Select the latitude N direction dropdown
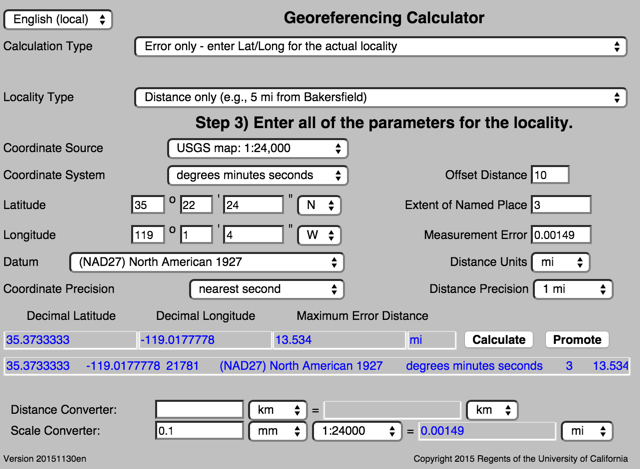Image resolution: width=640 pixels, height=469 pixels. 320,205
